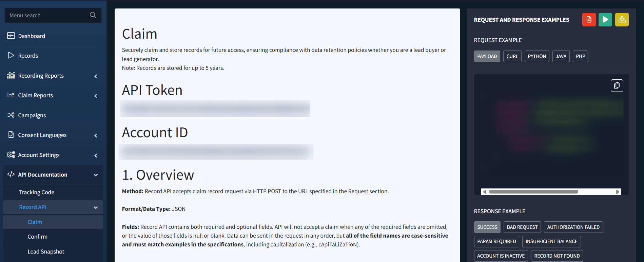Copy the request example code
This screenshot has height=262, width=644.
(x=617, y=86)
